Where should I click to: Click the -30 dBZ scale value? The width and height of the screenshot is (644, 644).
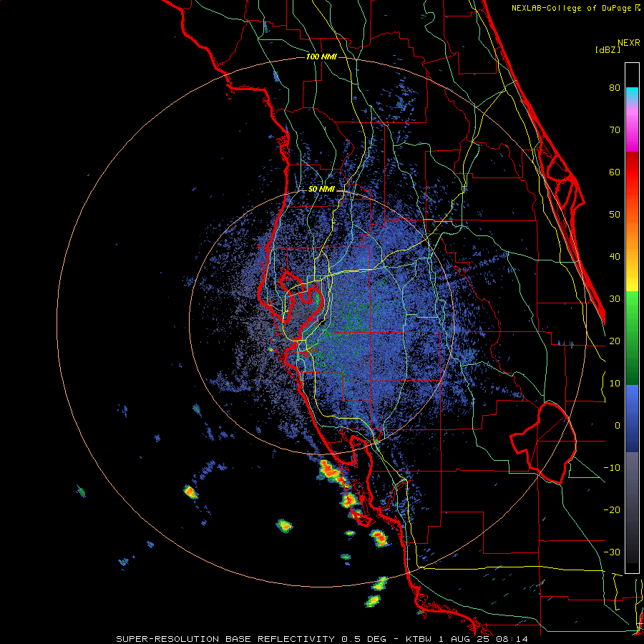coord(612,552)
